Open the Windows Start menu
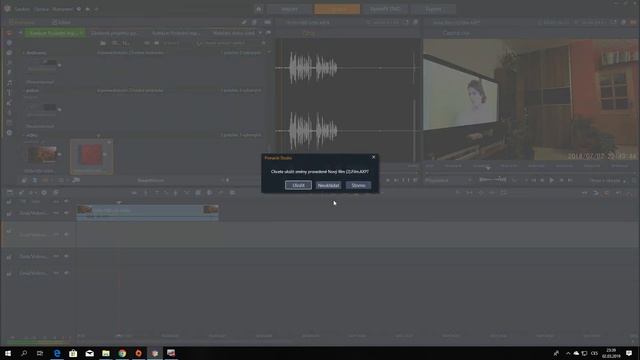 click(x=8, y=353)
